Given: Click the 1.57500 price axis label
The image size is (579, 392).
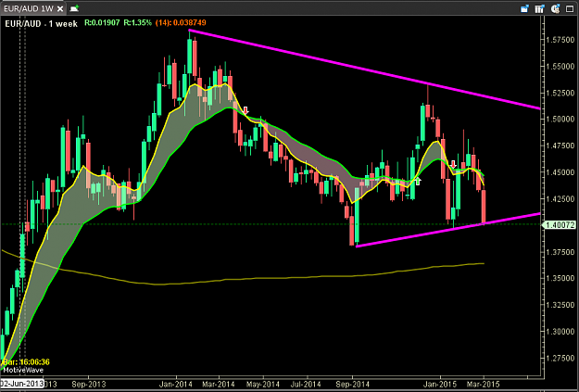Looking at the screenshot, I should (560, 40).
